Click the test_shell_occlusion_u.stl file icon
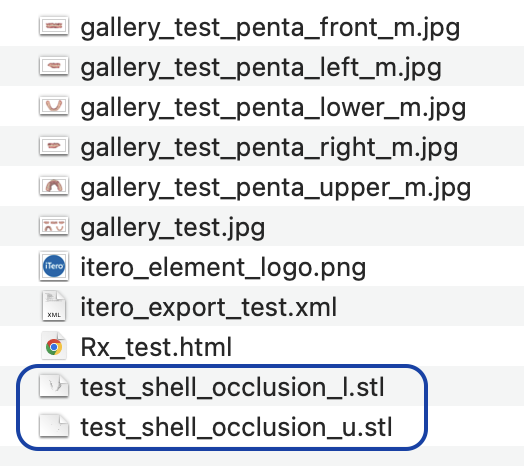The width and height of the screenshot is (524, 466). 54,426
